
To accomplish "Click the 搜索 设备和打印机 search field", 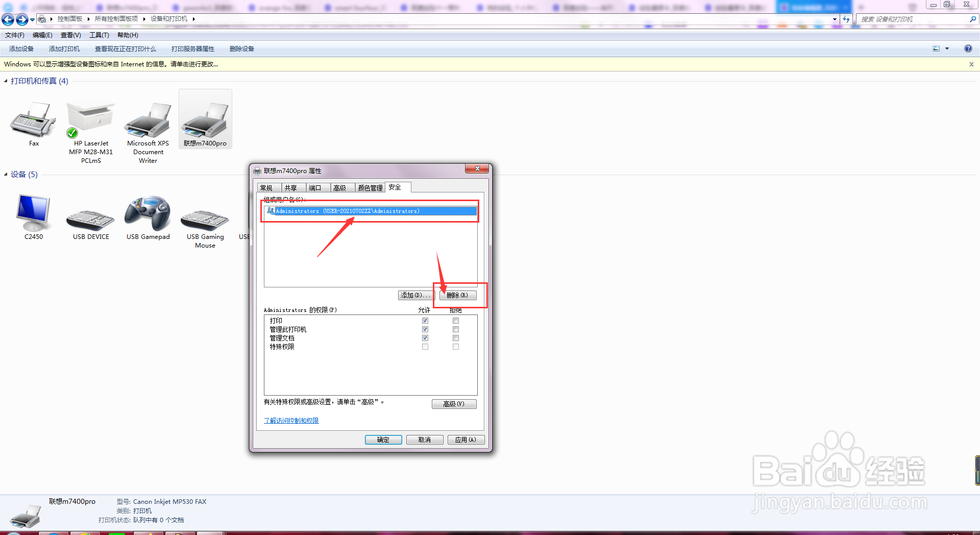I will point(913,19).
